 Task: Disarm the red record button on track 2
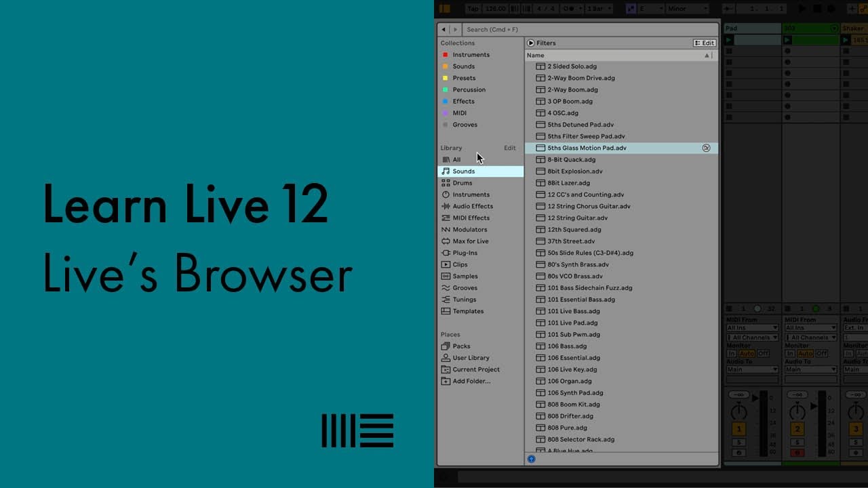click(797, 453)
